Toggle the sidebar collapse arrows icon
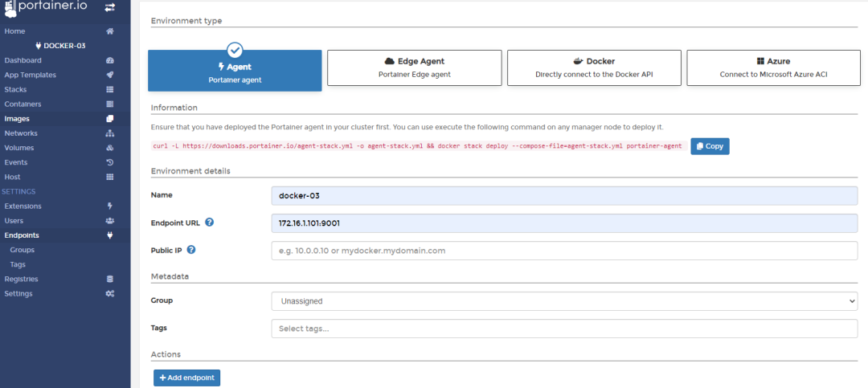This screenshot has height=388, width=868. [109, 7]
